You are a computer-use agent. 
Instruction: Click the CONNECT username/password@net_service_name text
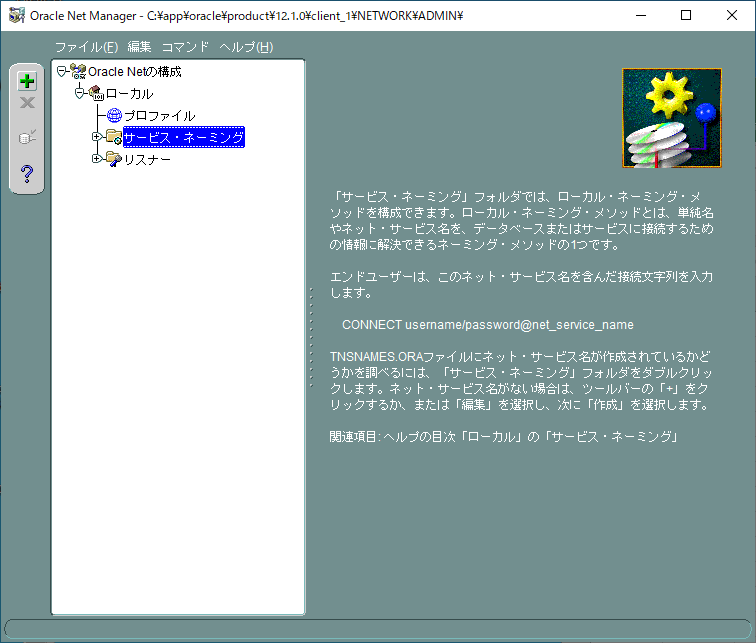click(488, 325)
